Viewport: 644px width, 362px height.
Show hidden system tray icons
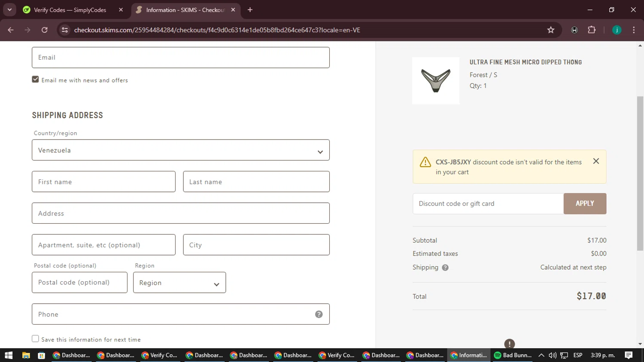click(541, 355)
